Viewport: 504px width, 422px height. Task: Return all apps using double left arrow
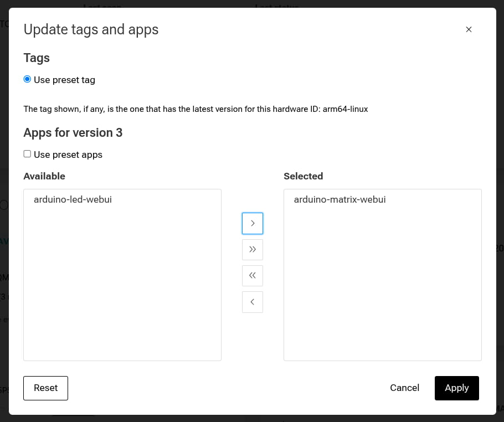[x=252, y=275]
